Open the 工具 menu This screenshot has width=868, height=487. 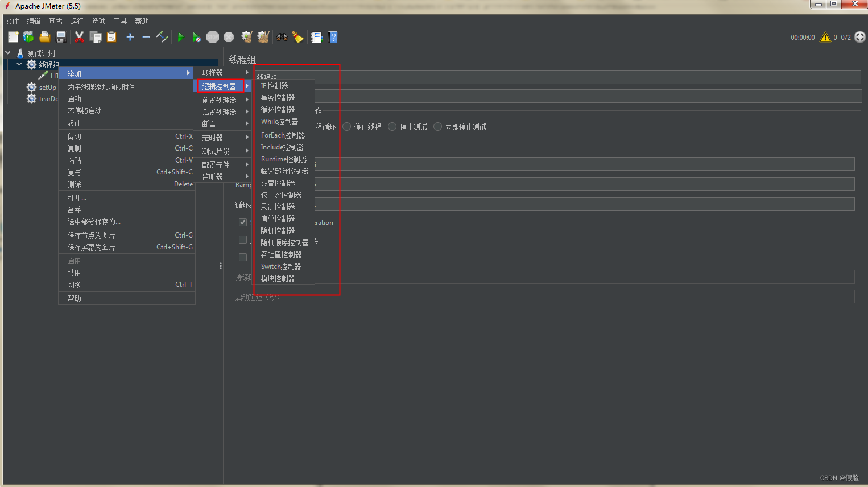tap(121, 21)
